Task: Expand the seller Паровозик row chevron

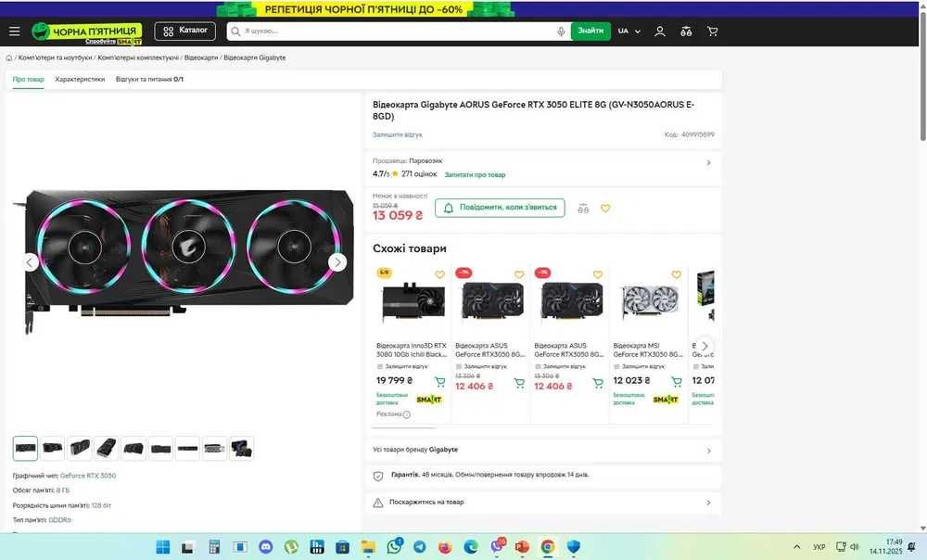Action: [x=708, y=162]
